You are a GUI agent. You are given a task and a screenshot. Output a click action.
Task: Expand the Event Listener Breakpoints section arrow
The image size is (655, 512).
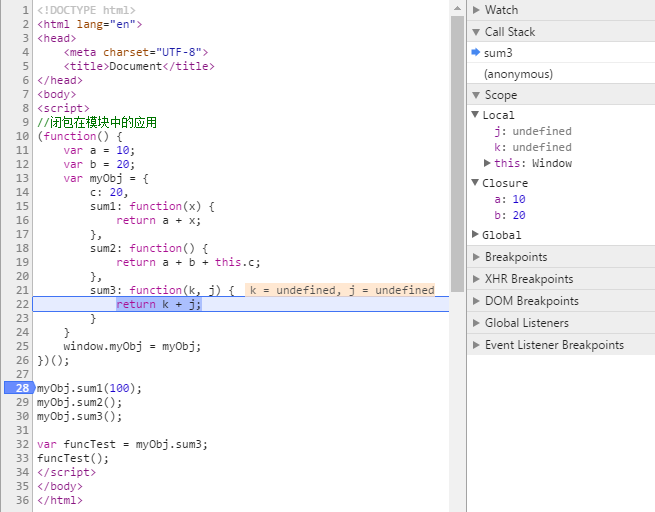click(x=476, y=345)
